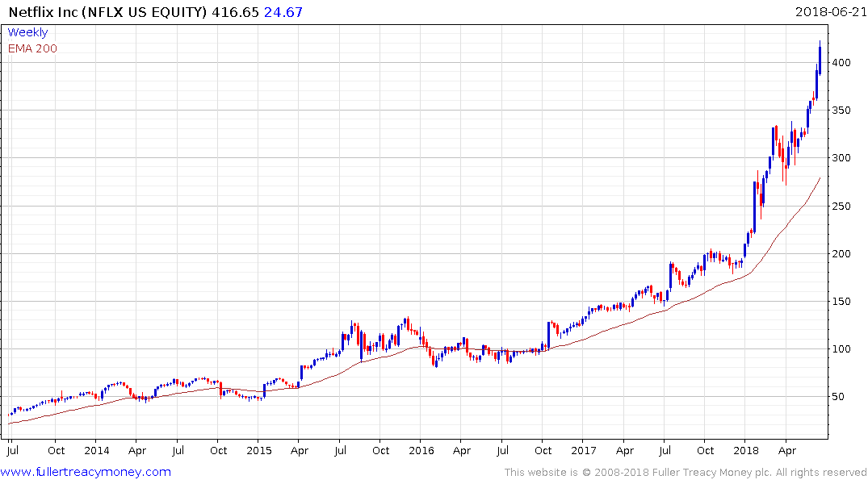The width and height of the screenshot is (868, 484).
Task: Click the 350 price axis label
Action: pos(841,110)
